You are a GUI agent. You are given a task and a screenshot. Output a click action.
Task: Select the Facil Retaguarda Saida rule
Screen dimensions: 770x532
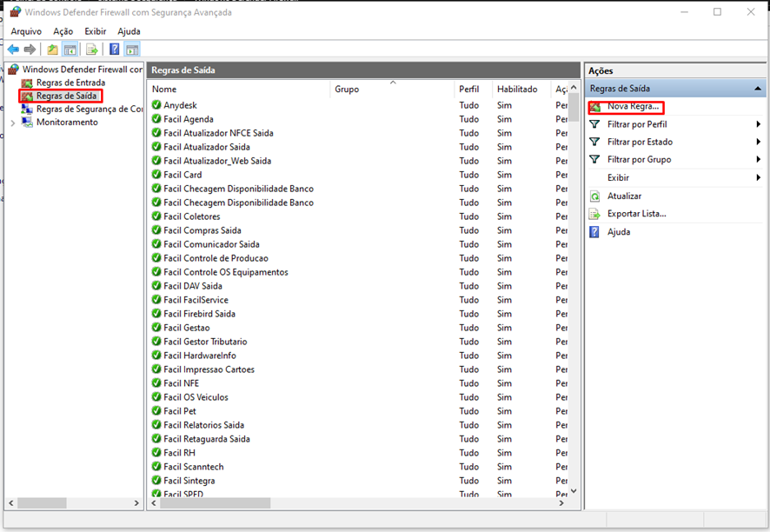point(207,439)
